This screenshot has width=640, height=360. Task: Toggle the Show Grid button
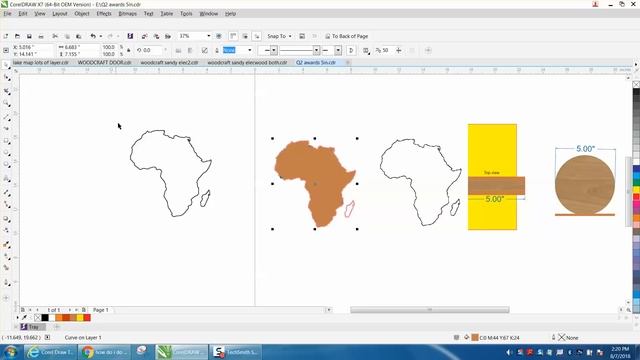pyautogui.click(x=245, y=36)
